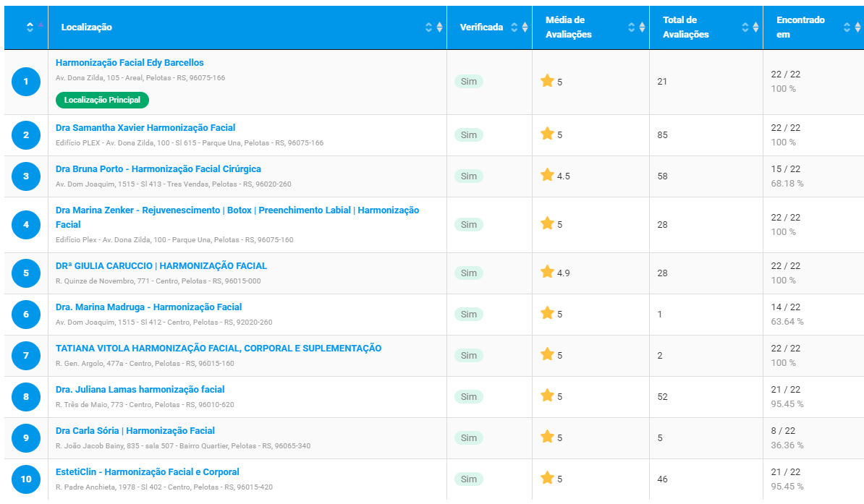
Task: Click the Total de Avaliações header text
Action: 685,27
